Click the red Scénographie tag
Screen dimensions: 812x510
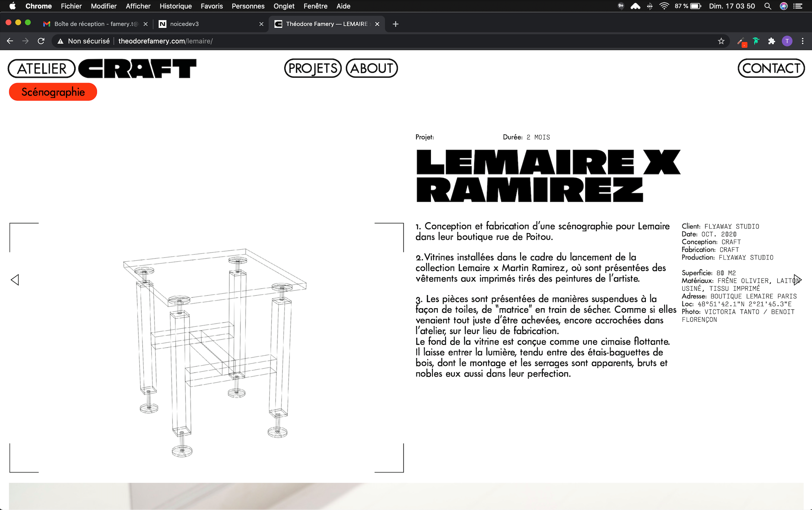click(x=53, y=92)
